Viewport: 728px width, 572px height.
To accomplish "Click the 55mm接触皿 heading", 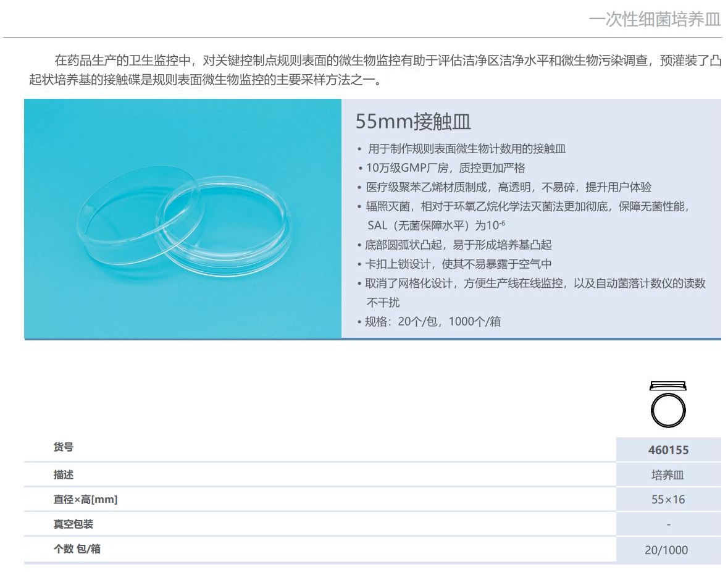I will pos(413,122).
